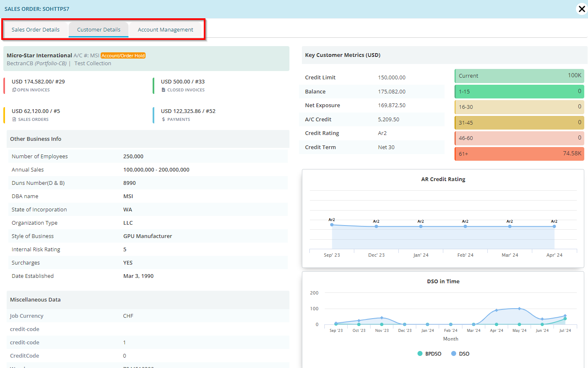Open the USD 174,582.00 open invoices
The width and height of the screenshot is (588, 368).
38,81
